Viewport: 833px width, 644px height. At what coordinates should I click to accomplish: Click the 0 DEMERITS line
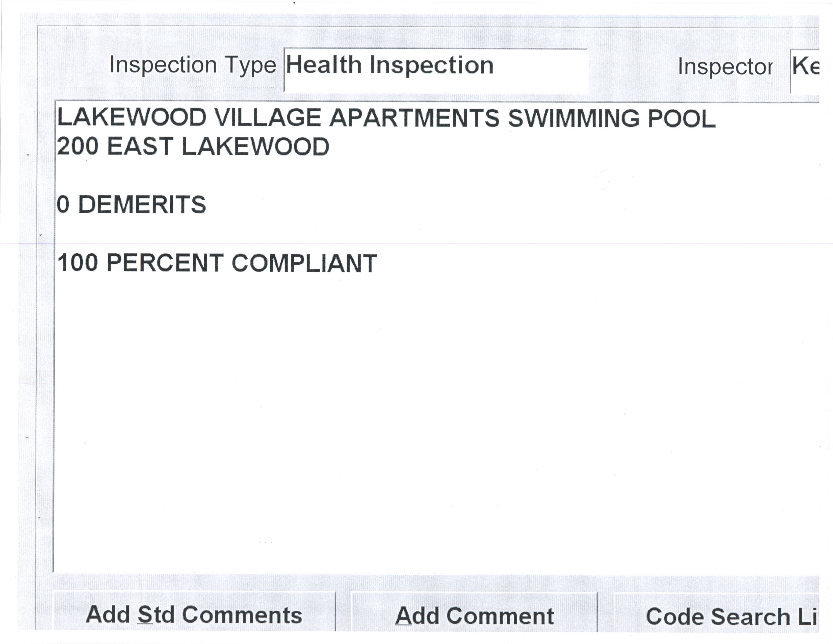pyautogui.click(x=132, y=205)
